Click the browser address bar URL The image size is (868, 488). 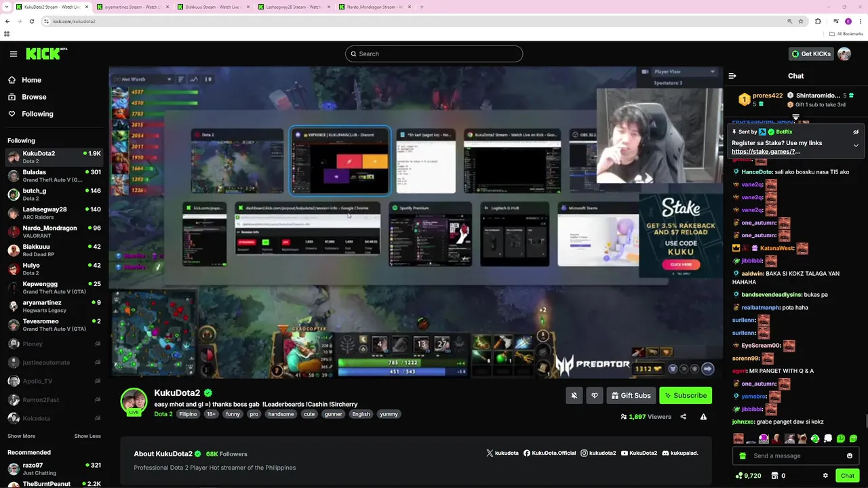coord(75,21)
